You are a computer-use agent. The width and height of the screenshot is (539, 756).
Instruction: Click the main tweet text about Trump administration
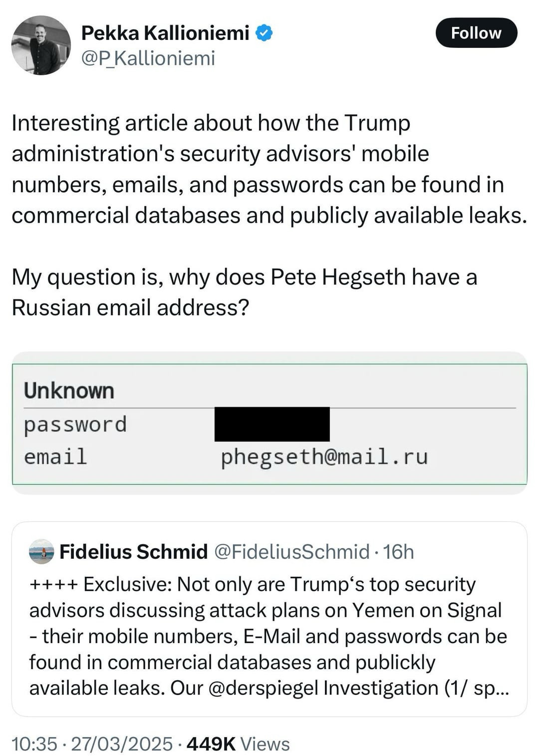tap(269, 169)
